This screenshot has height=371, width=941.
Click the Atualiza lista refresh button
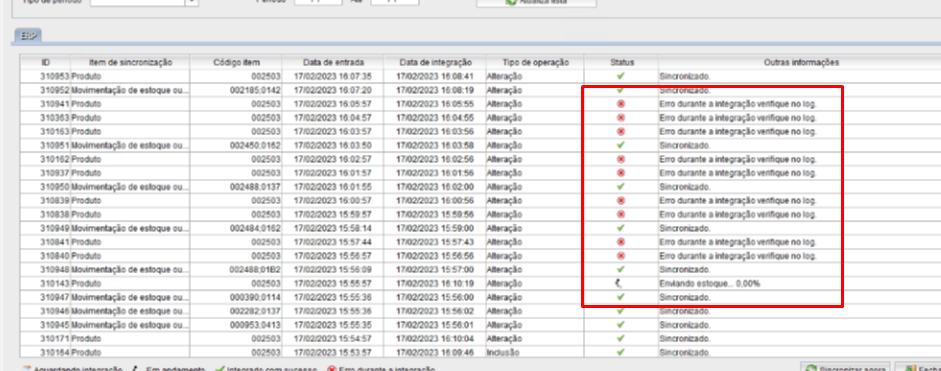(x=537, y=2)
